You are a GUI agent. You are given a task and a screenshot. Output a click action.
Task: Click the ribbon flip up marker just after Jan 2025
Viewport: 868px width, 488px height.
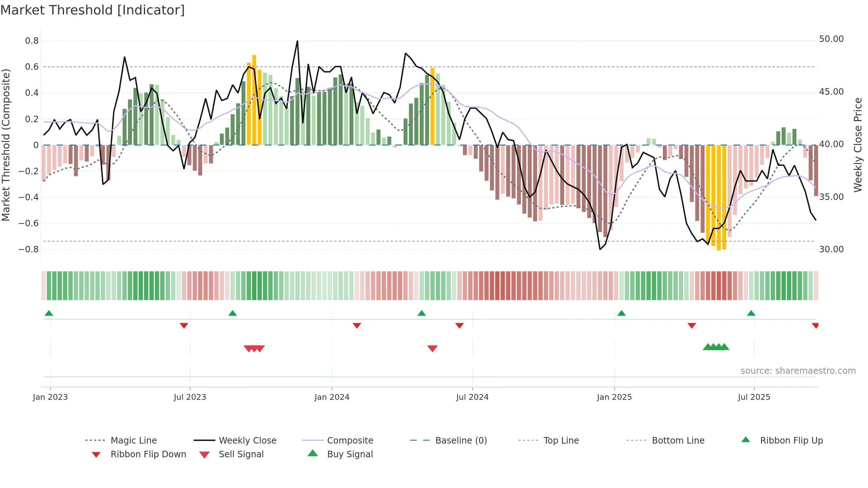click(x=621, y=313)
